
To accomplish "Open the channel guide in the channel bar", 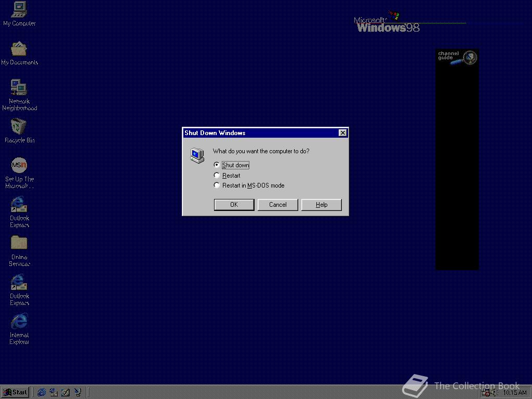I will click(457, 58).
